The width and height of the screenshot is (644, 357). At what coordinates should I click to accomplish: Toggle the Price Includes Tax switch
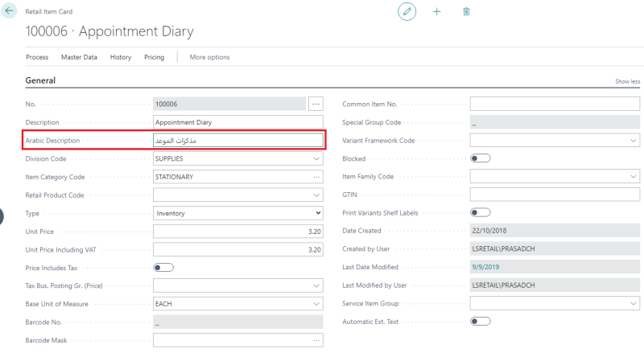pos(163,268)
